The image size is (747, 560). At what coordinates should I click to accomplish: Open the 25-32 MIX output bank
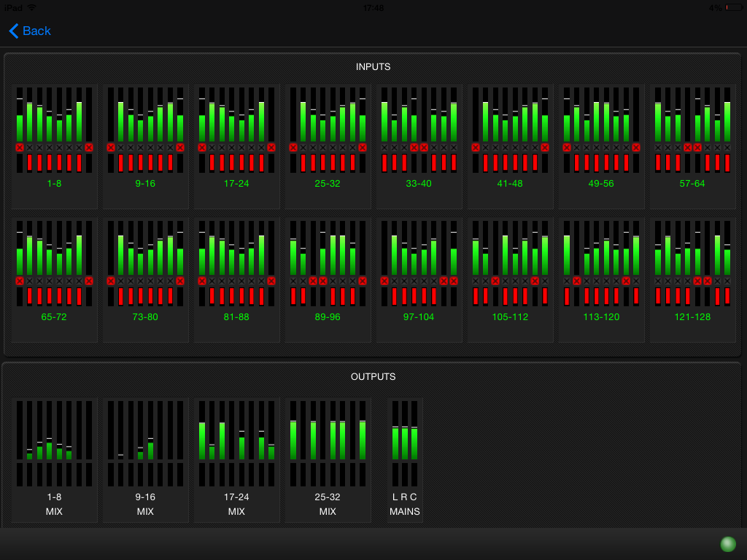[x=328, y=459]
